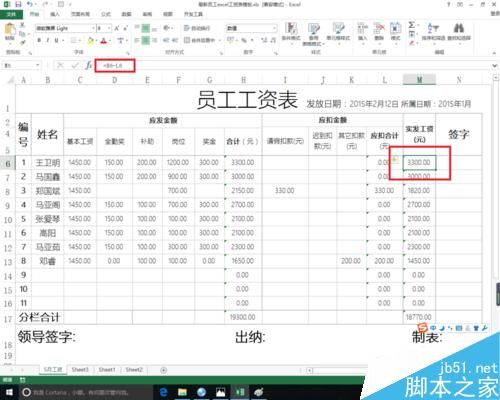Increase font size with the large A icon
500x400 pixels.
tap(117, 28)
